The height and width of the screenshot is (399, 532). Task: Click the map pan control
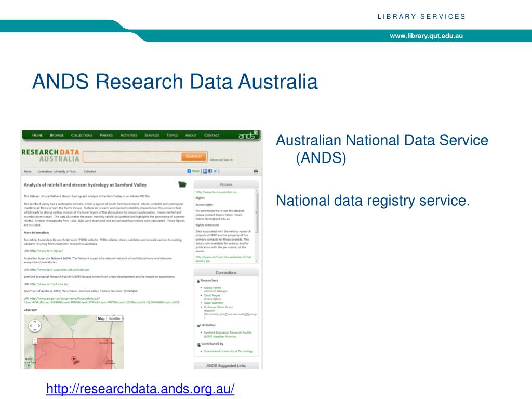[x=35, y=326]
